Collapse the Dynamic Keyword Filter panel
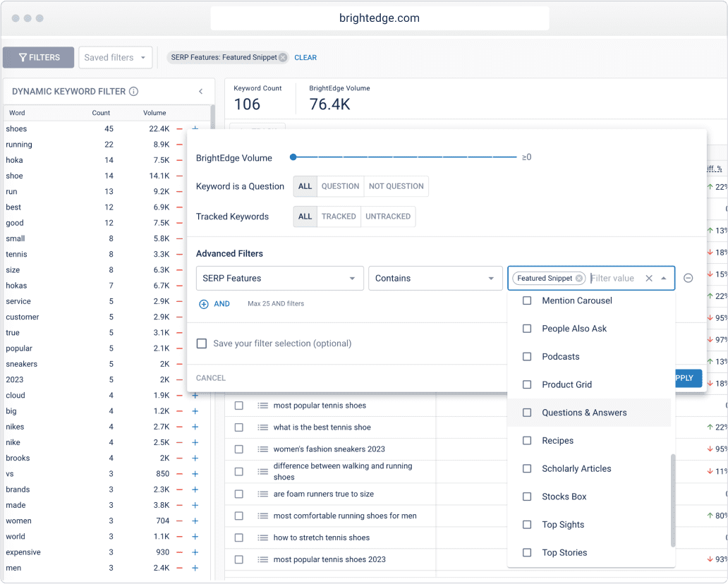The image size is (728, 584). point(200,92)
